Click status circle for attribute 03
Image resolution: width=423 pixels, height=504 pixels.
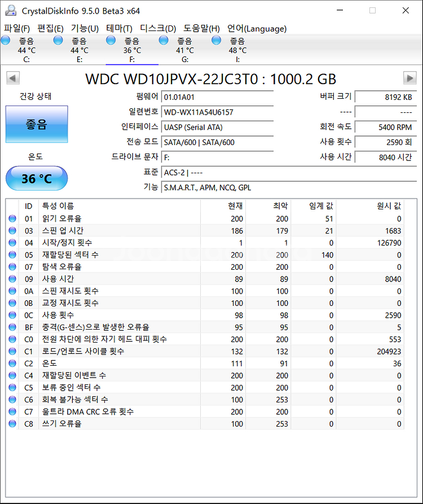point(12,230)
